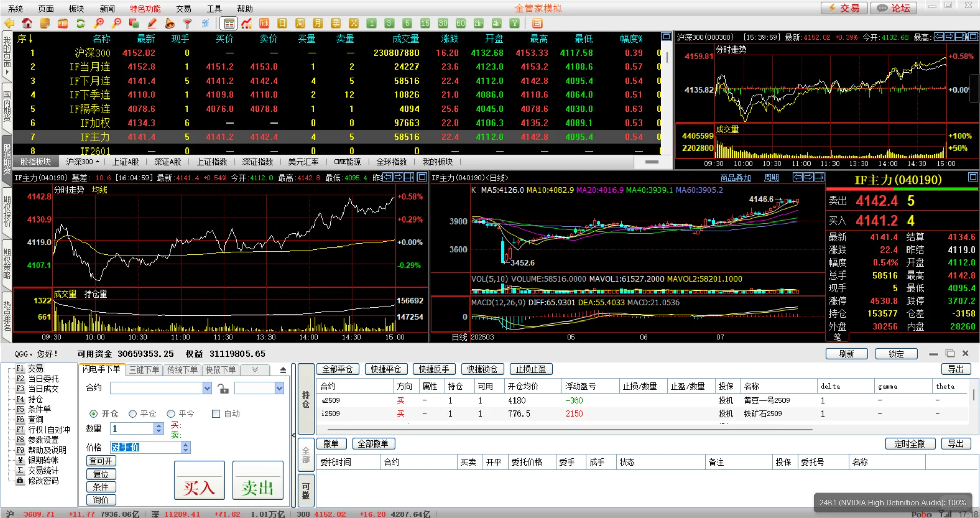Open the 工具 menu
The image size is (980, 518).
[214, 8]
